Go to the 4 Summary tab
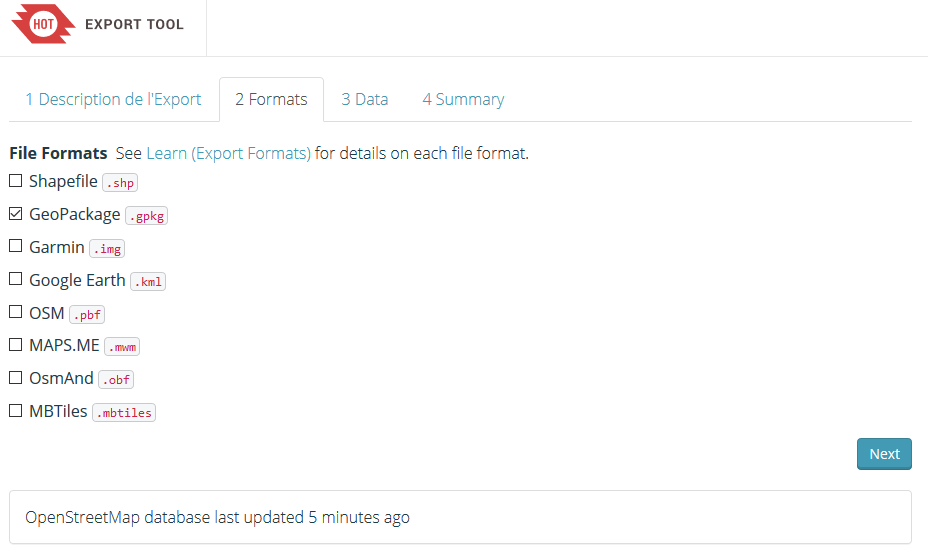This screenshot has height=559, width=928. pos(462,99)
